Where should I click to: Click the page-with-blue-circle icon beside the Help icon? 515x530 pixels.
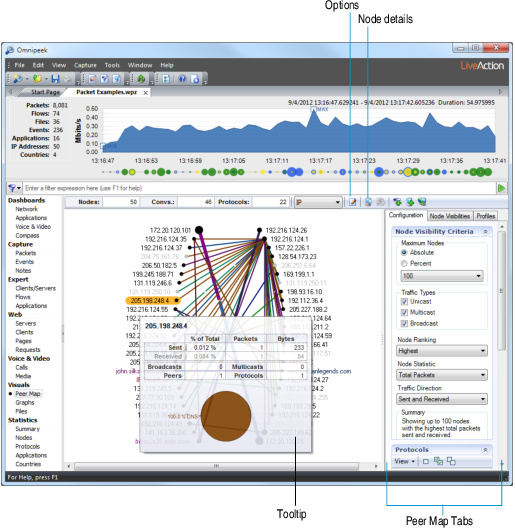coord(195,79)
